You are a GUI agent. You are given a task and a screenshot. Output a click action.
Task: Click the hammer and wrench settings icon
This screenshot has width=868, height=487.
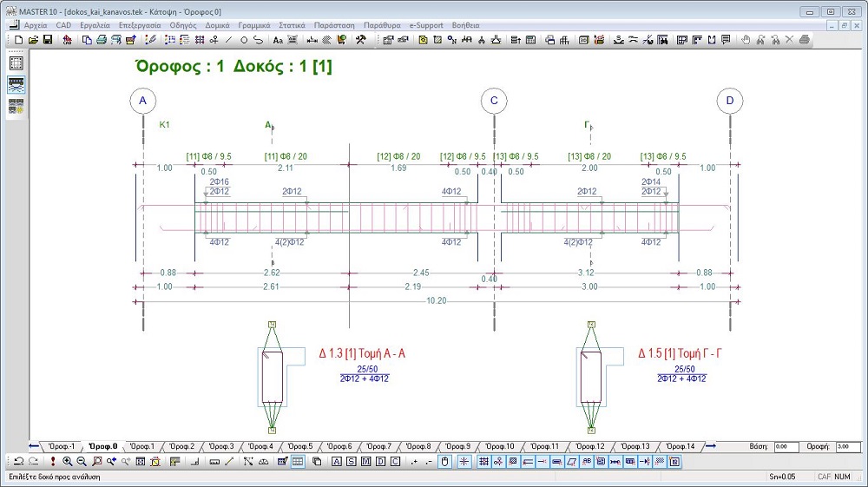click(362, 40)
